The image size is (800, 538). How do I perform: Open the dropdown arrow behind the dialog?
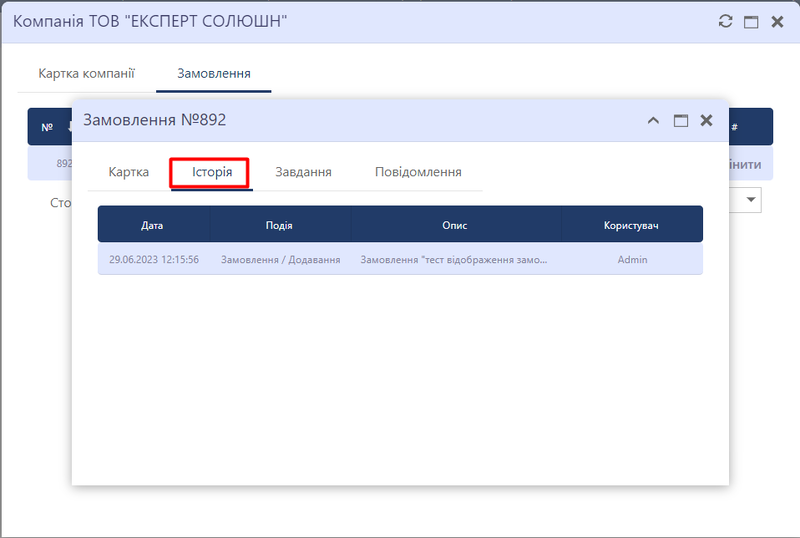752,201
